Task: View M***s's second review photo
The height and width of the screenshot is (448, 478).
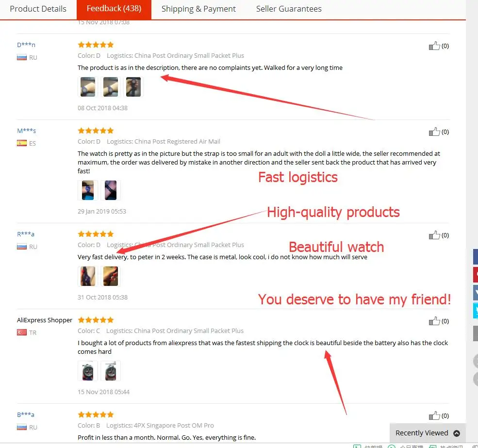Action: [111, 190]
